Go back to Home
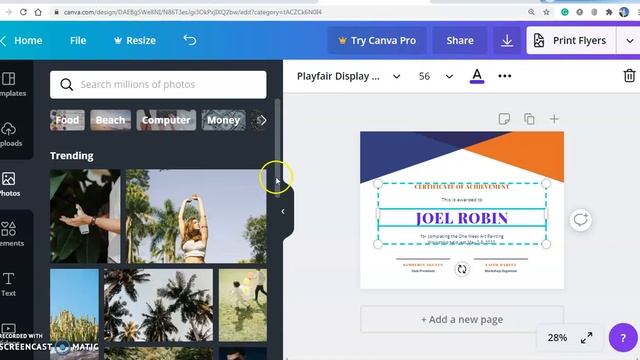The width and height of the screenshot is (640, 360). [x=22, y=40]
